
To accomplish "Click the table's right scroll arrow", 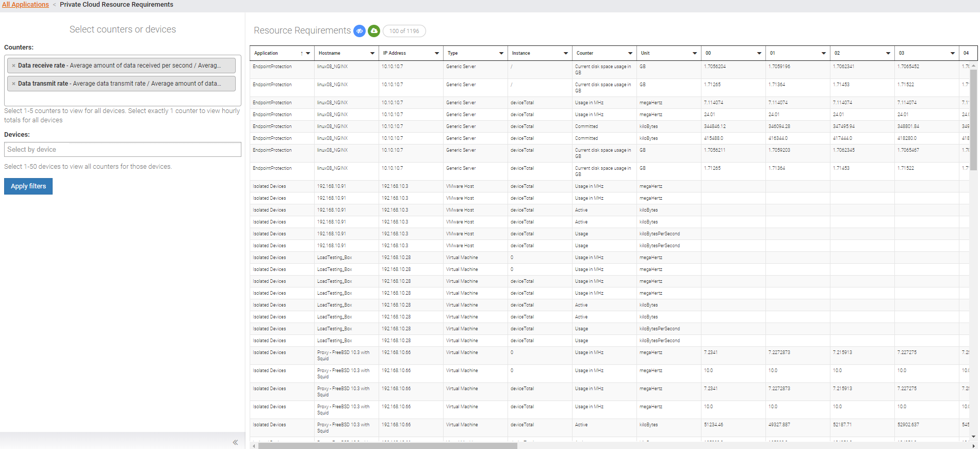I will (973, 446).
